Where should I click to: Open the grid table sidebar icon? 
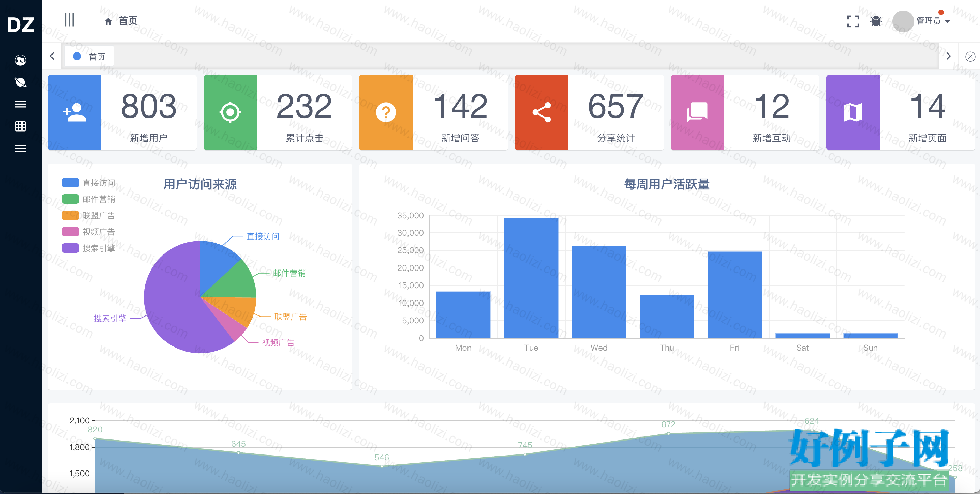click(x=20, y=126)
